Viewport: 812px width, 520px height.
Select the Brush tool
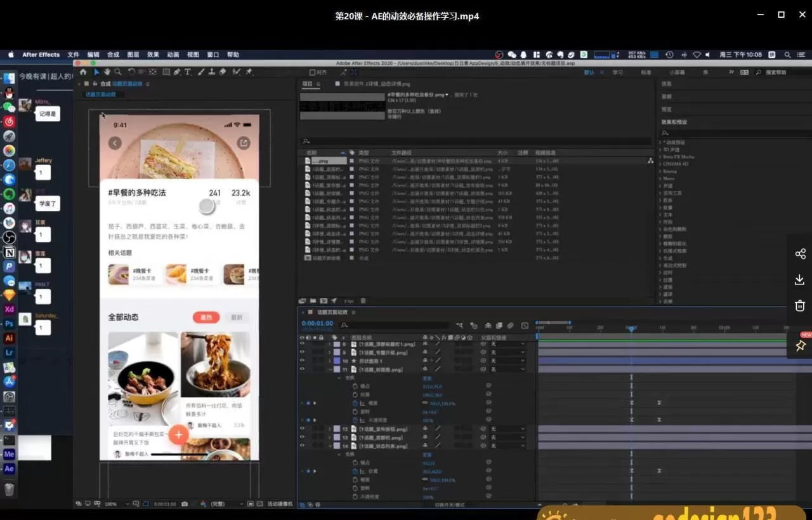[x=201, y=72]
